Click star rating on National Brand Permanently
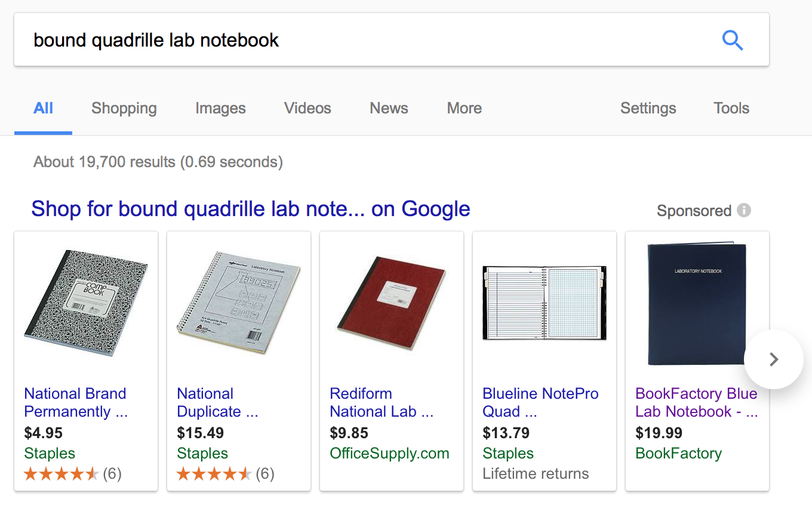 [x=61, y=474]
